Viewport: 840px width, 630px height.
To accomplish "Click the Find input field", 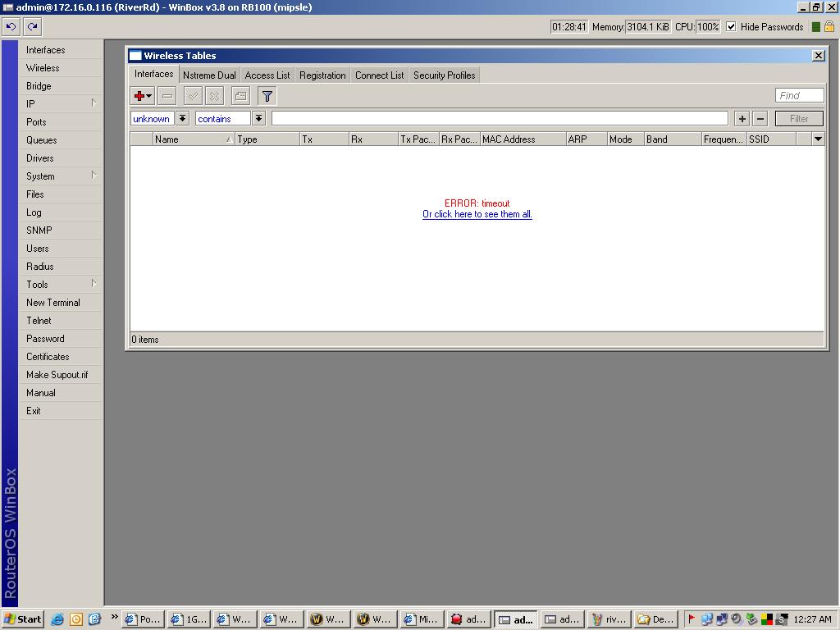I will pyautogui.click(x=799, y=95).
